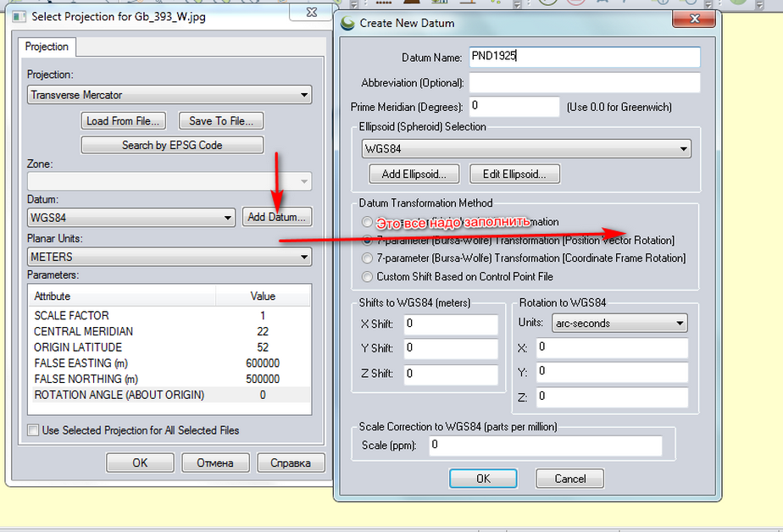Viewport: 783px width, 532px height.
Task: Click Cancel in Create New Datum dialog
Action: coord(569,479)
